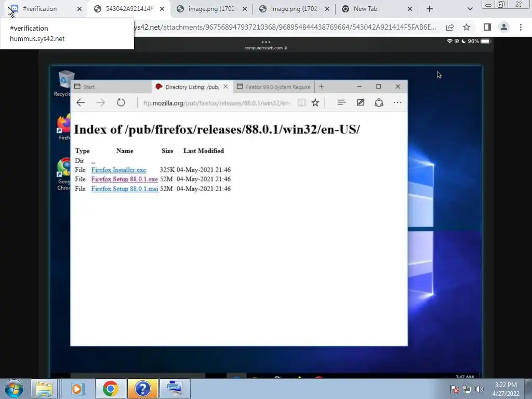The width and height of the screenshot is (532, 399).
Task: Open the Edge Hub lines icon
Action: coord(342,102)
